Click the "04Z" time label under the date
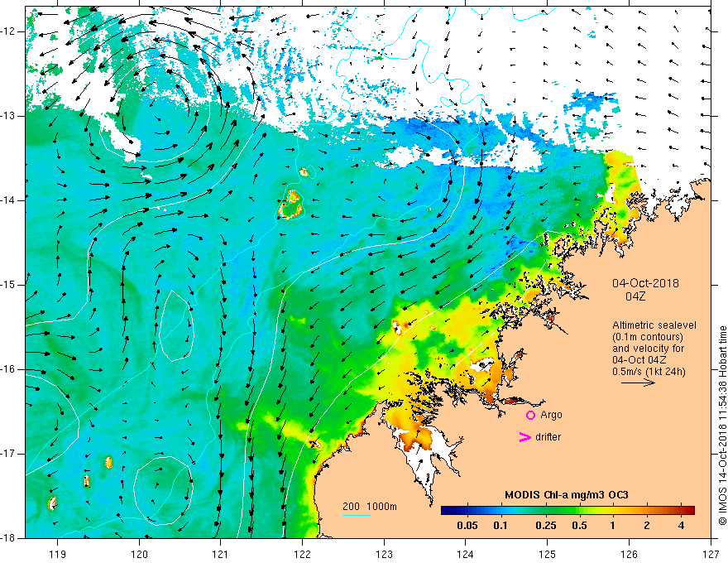The width and height of the screenshot is (728, 563). (x=635, y=296)
